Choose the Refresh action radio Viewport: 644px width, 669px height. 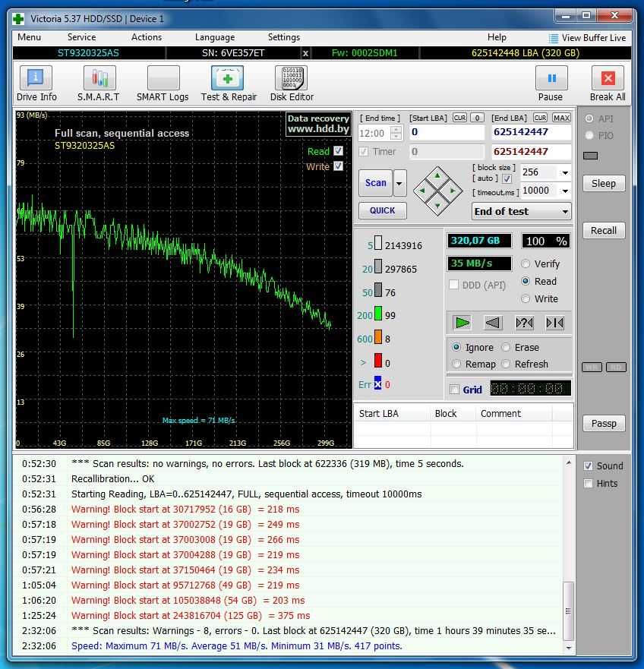pyautogui.click(x=506, y=364)
